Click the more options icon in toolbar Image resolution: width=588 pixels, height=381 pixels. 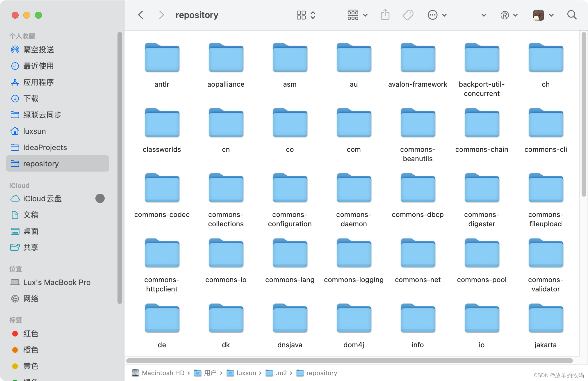pyautogui.click(x=432, y=15)
